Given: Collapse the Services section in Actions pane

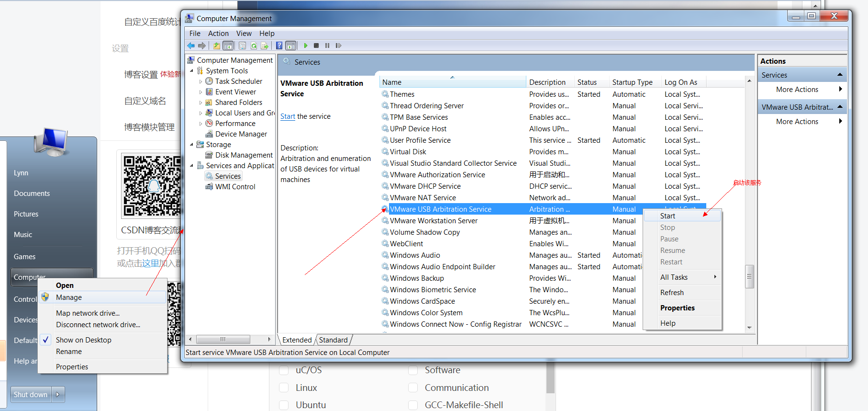Looking at the screenshot, I should tap(840, 75).
